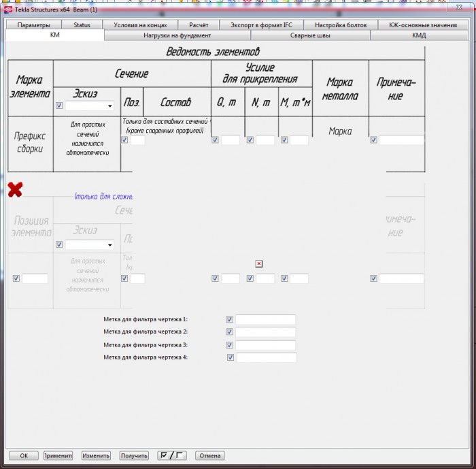Toggle checkbox for Метка для фильтра чертежа 2
Screen dimensions: 476x469
(230, 331)
